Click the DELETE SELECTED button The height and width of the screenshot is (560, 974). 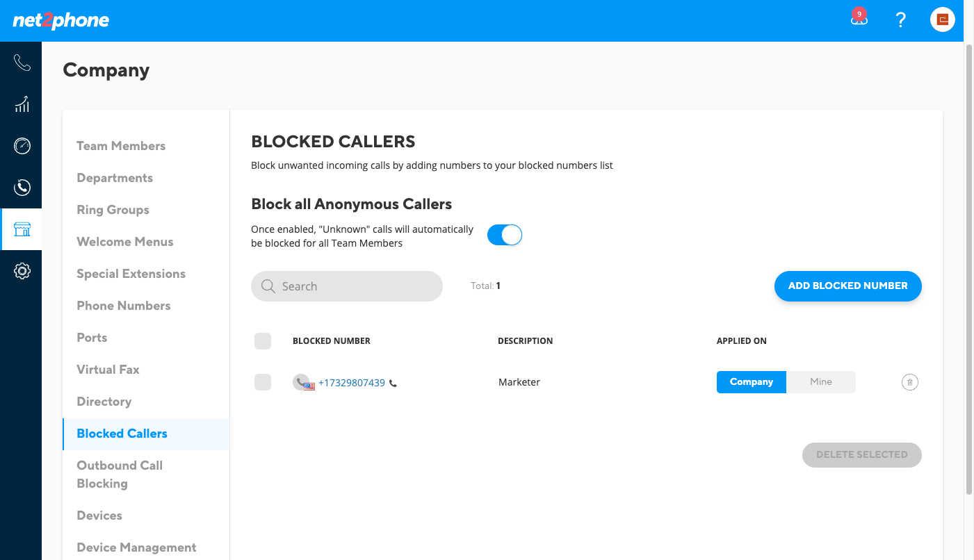[x=862, y=455]
